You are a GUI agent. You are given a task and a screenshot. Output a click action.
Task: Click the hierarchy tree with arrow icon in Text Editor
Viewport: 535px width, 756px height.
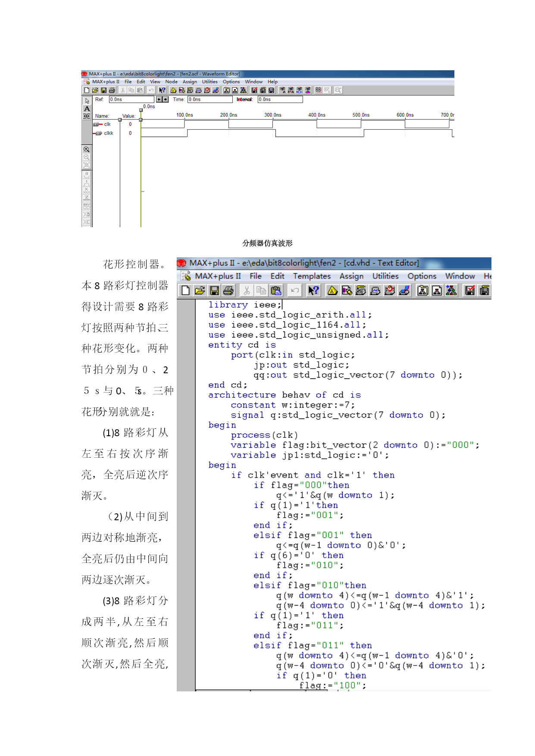[451, 291]
